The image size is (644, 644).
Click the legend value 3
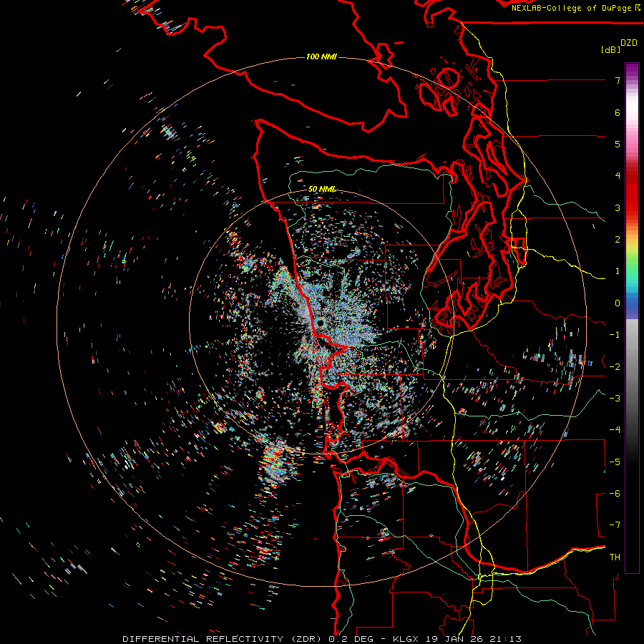pos(618,208)
